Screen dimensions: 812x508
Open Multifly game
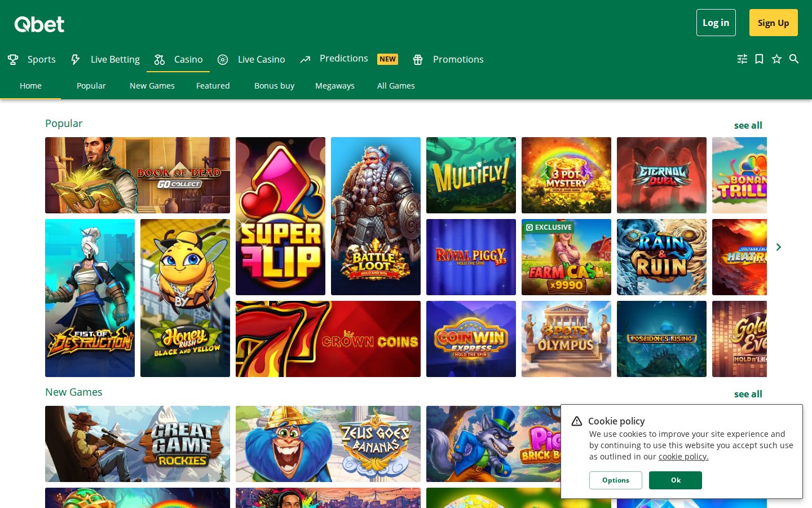tap(471, 175)
